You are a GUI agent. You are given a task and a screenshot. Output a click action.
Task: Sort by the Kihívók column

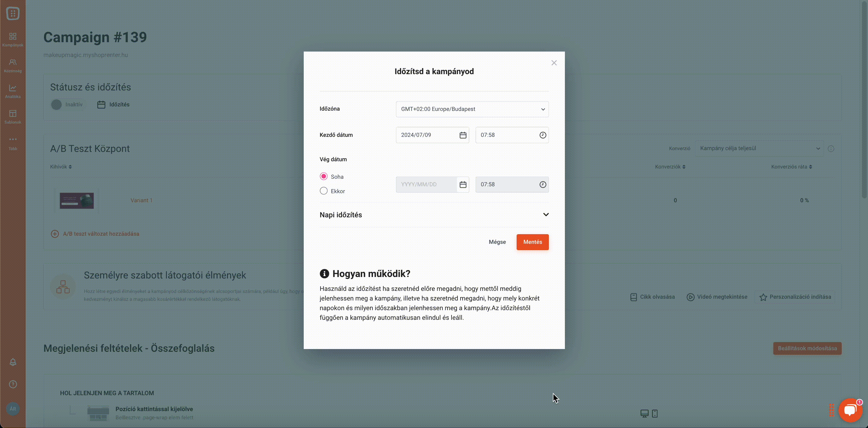tap(61, 167)
